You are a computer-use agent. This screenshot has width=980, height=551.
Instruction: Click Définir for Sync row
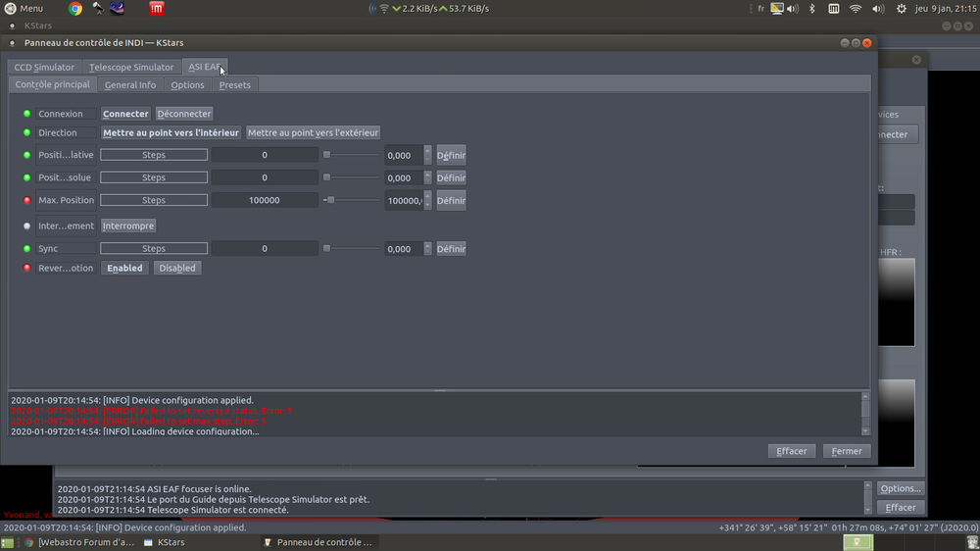point(451,249)
